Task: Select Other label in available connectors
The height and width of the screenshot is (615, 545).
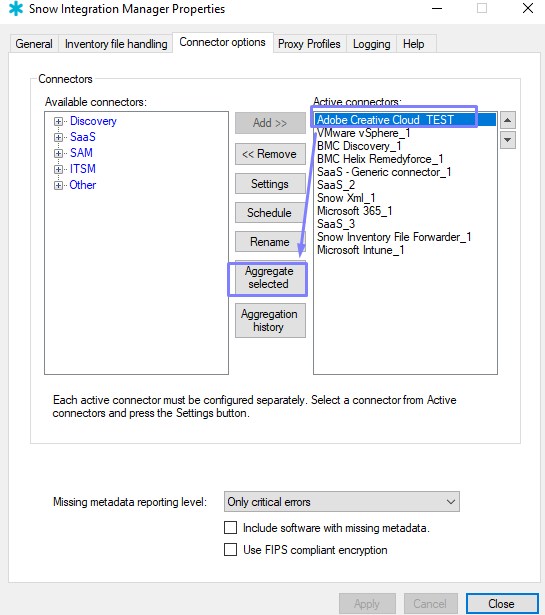Action: point(83,185)
